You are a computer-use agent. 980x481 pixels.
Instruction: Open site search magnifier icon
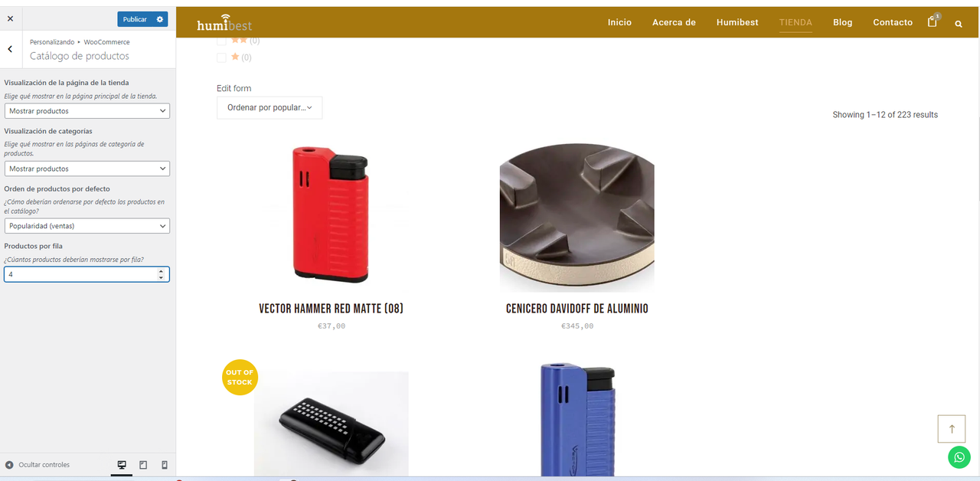pyautogui.click(x=959, y=24)
